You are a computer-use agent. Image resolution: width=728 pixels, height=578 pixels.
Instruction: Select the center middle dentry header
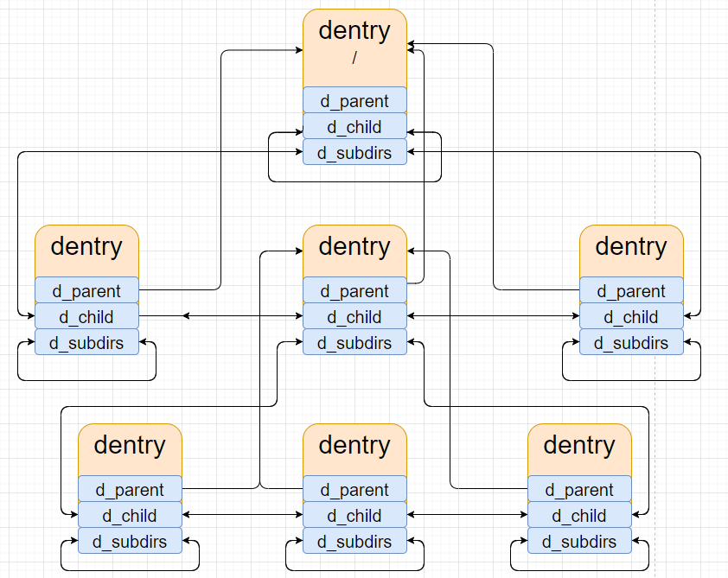(x=354, y=248)
